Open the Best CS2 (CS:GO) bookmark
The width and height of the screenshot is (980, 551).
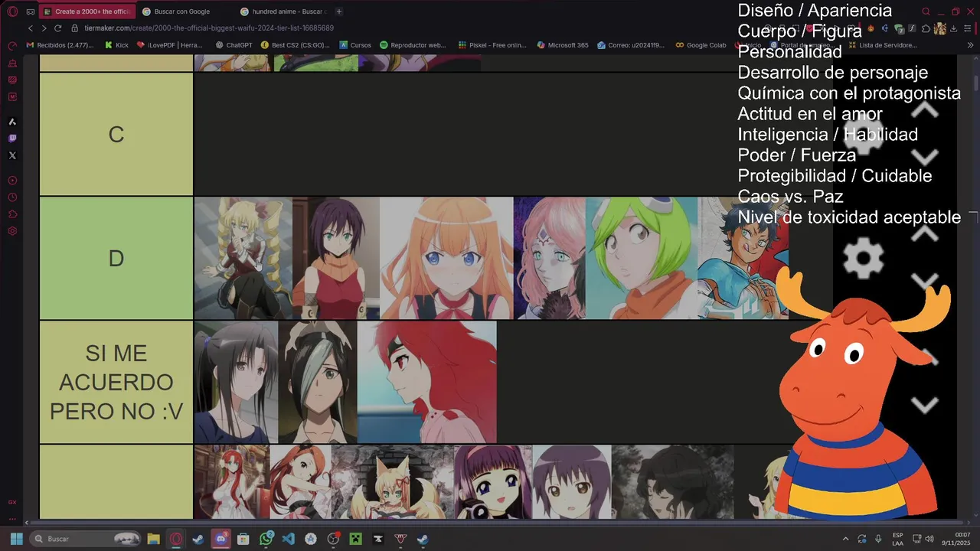pos(296,45)
